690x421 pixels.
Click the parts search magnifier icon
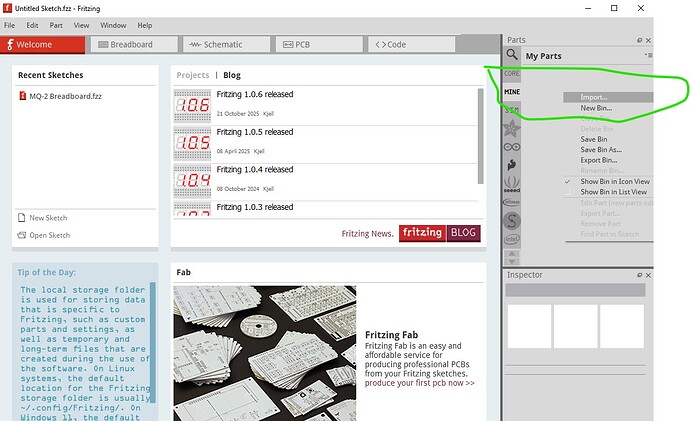(x=512, y=55)
